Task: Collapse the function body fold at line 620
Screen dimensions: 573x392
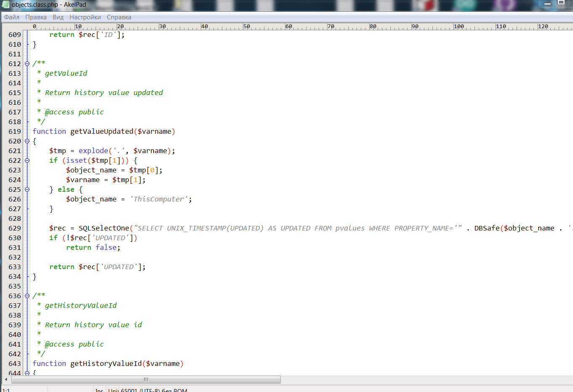Action: tap(27, 141)
